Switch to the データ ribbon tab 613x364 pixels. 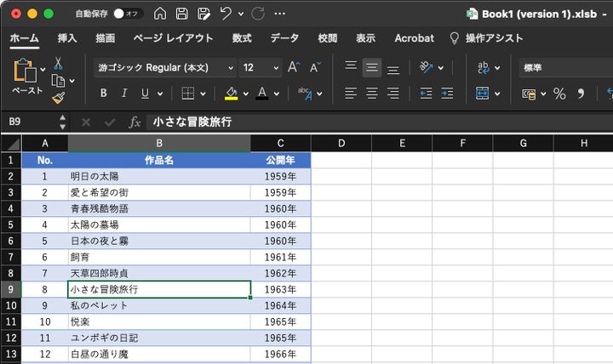pyautogui.click(x=284, y=38)
